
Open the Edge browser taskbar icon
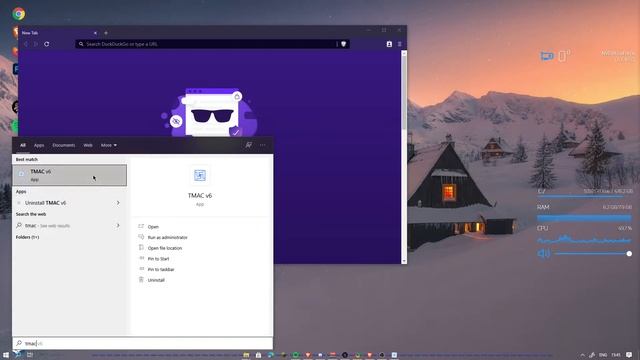pos(271,355)
